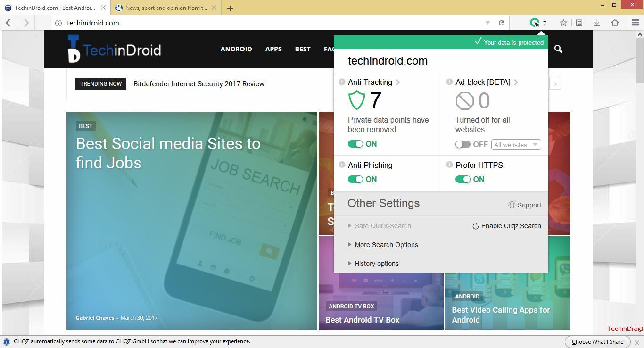Click Prefer HTTPS info icon

coord(449,165)
